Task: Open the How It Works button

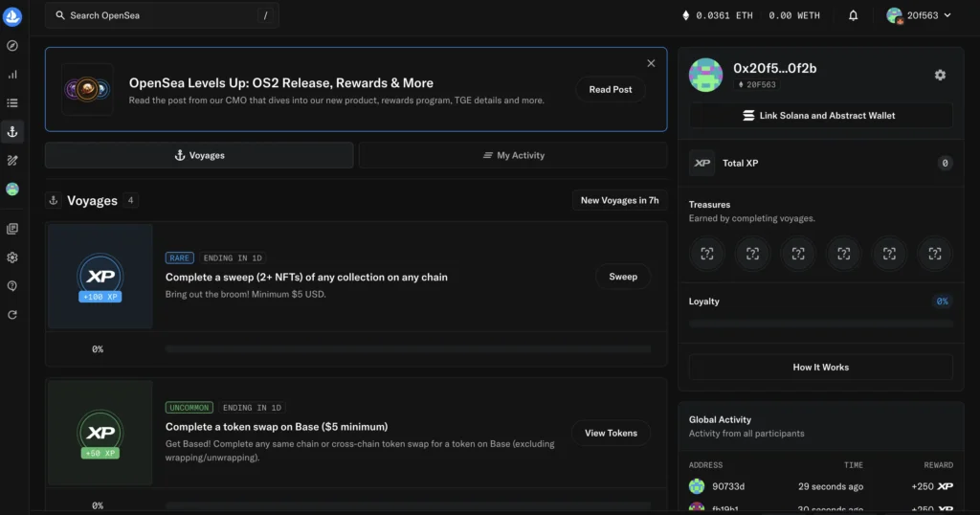Action: (820, 367)
